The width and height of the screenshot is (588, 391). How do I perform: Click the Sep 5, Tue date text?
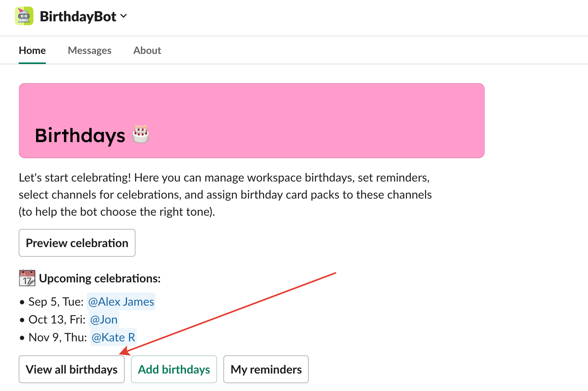56,302
